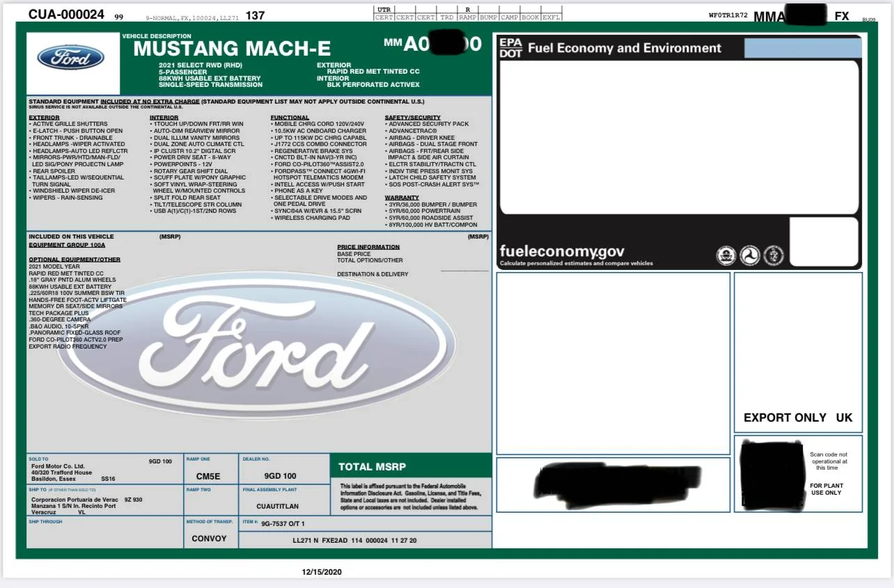894x588 pixels.
Task: Click the Fuel Economy and Environment heading
Action: 625,48
